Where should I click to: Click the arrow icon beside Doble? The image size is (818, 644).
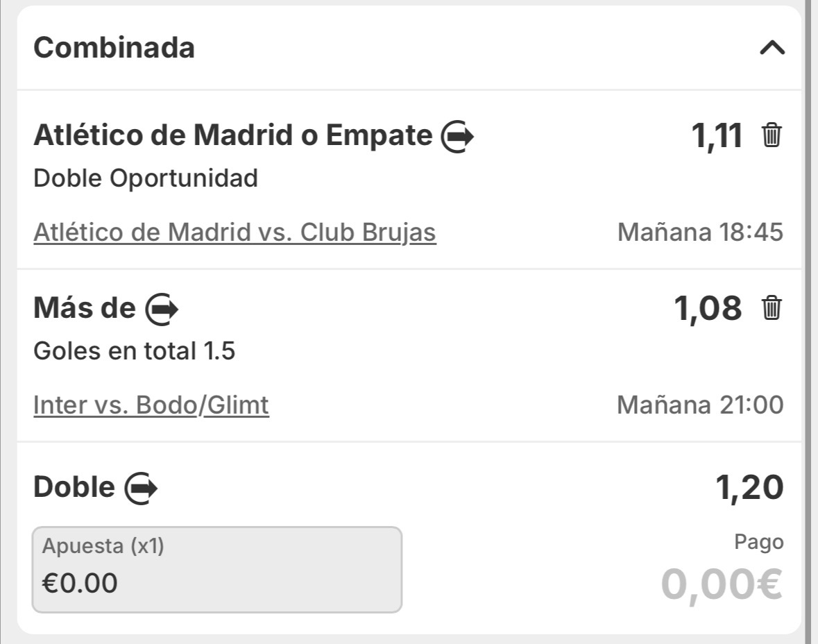pos(141,489)
